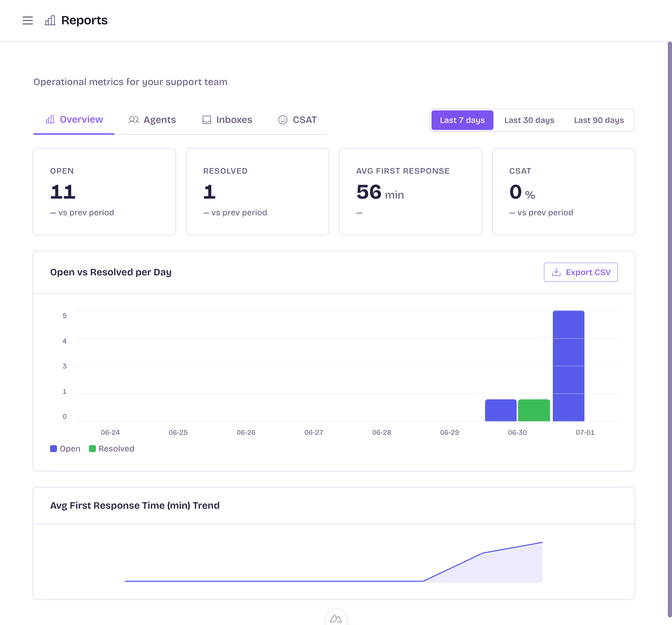Image resolution: width=672 pixels, height=625 pixels.
Task: Click the Avg First Response Time Trend heading
Action: [135, 506]
